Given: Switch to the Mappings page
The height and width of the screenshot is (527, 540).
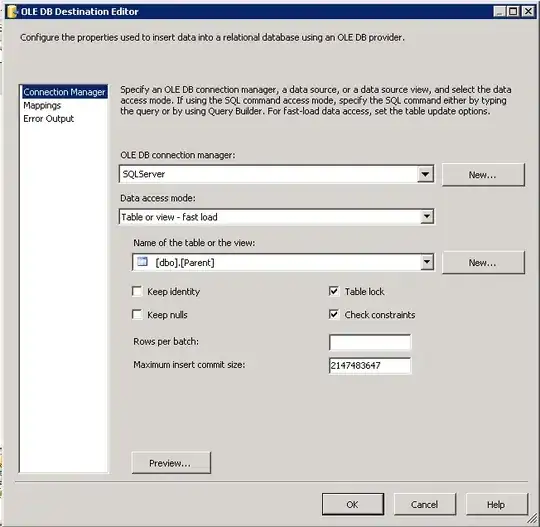Looking at the screenshot, I should point(42,105).
